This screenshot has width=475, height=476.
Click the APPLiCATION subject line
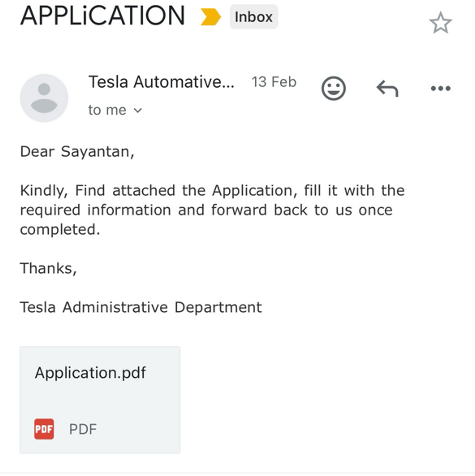pyautogui.click(x=102, y=15)
